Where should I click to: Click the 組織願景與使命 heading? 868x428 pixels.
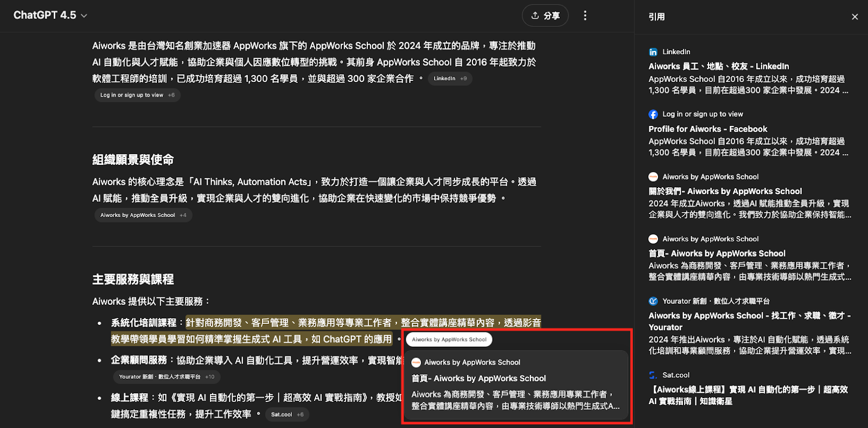(x=133, y=159)
